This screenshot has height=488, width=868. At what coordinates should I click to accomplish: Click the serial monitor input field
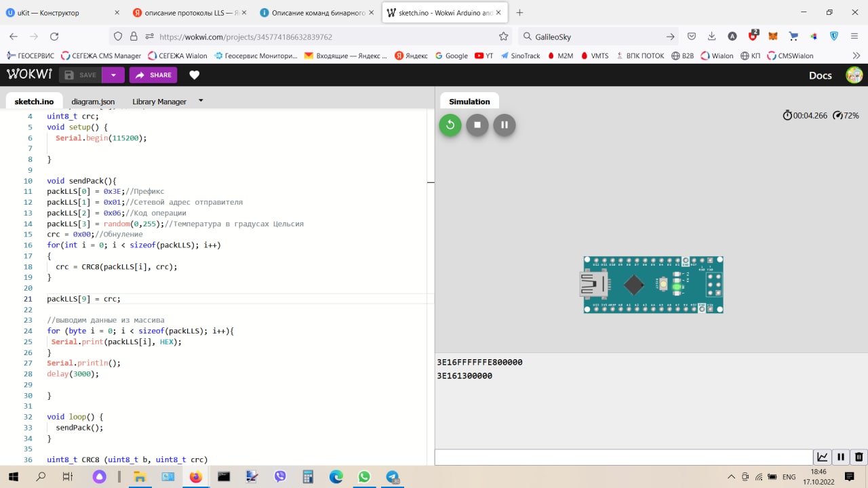pyautogui.click(x=623, y=457)
